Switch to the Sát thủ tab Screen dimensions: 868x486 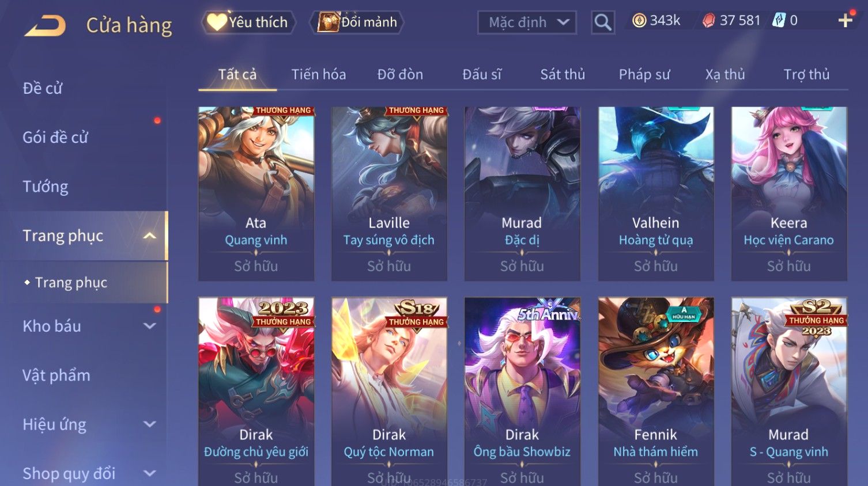(563, 74)
